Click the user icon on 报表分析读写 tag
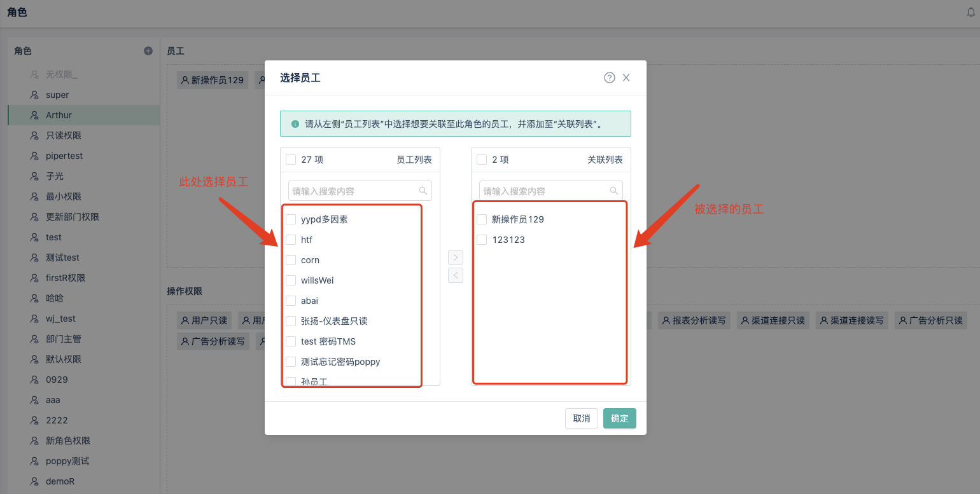Image resolution: width=980 pixels, height=494 pixels. [666, 320]
